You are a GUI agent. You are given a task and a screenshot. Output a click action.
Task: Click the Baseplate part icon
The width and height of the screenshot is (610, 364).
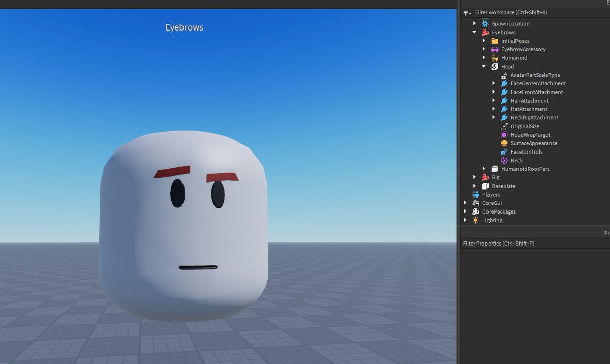[x=485, y=186]
